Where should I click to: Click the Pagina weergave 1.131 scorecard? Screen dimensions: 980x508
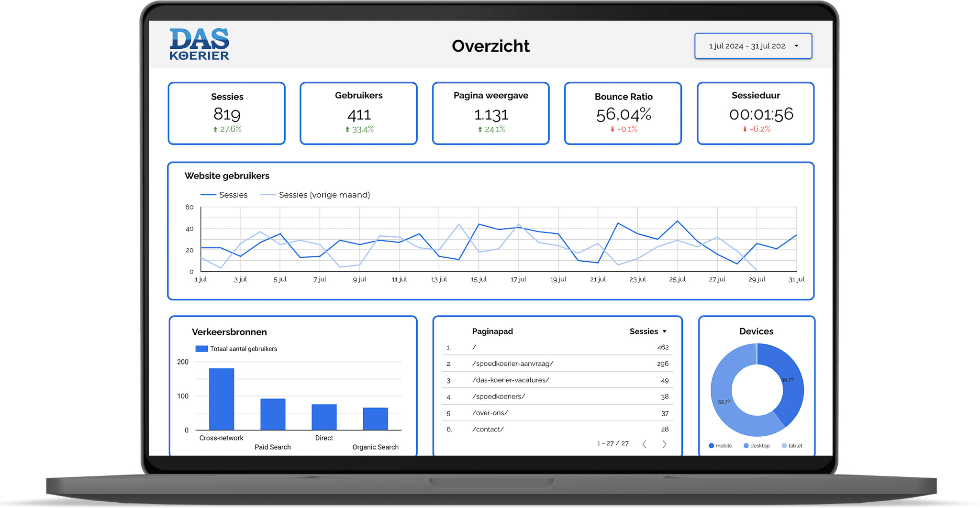tap(491, 113)
